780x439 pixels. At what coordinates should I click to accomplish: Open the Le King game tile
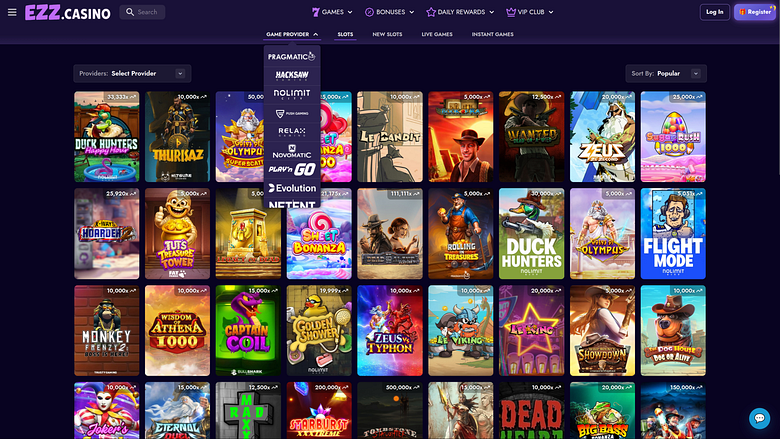pos(531,331)
